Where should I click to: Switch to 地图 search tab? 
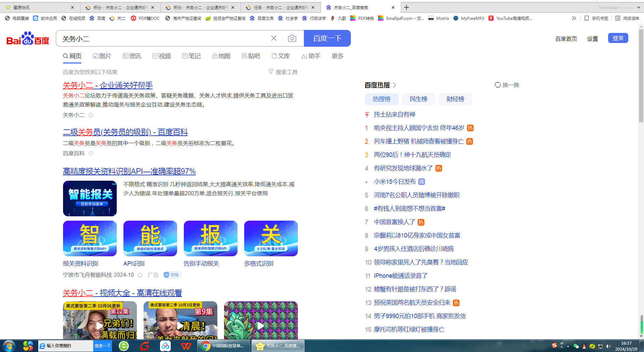(221, 56)
